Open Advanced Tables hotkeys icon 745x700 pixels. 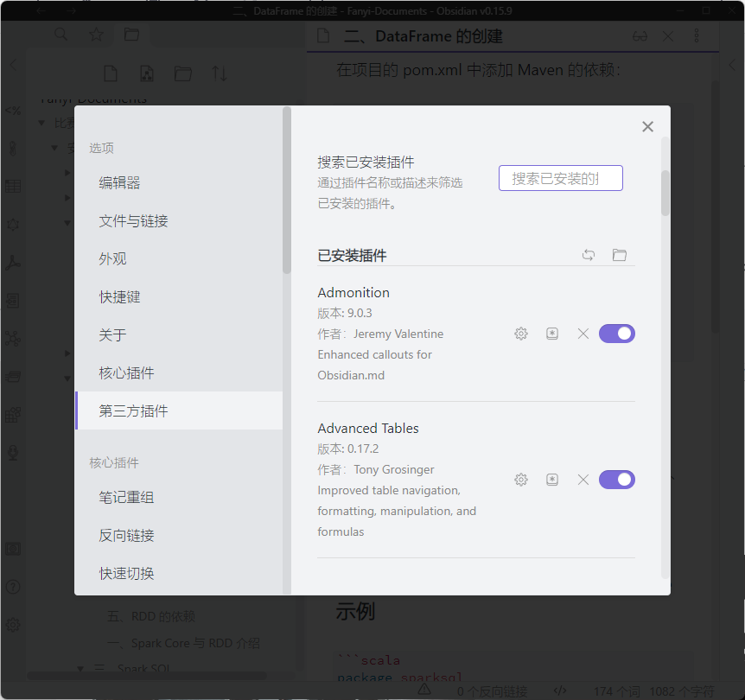point(551,480)
